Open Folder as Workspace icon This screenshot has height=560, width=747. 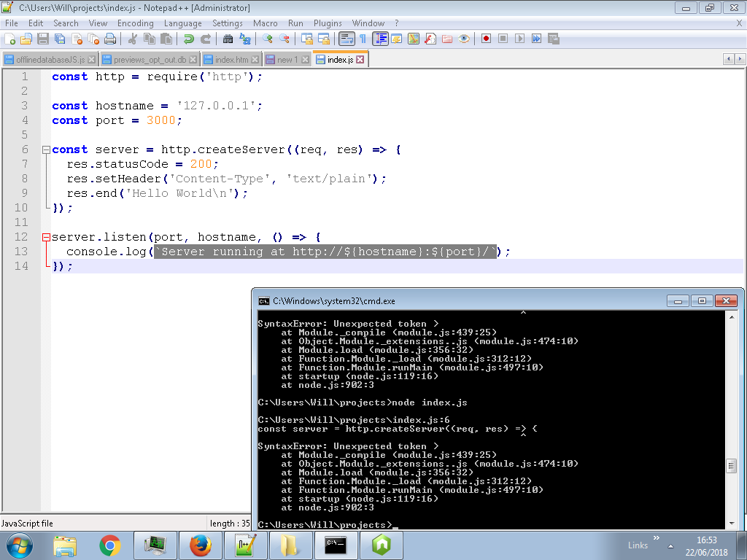pyautogui.click(x=447, y=39)
